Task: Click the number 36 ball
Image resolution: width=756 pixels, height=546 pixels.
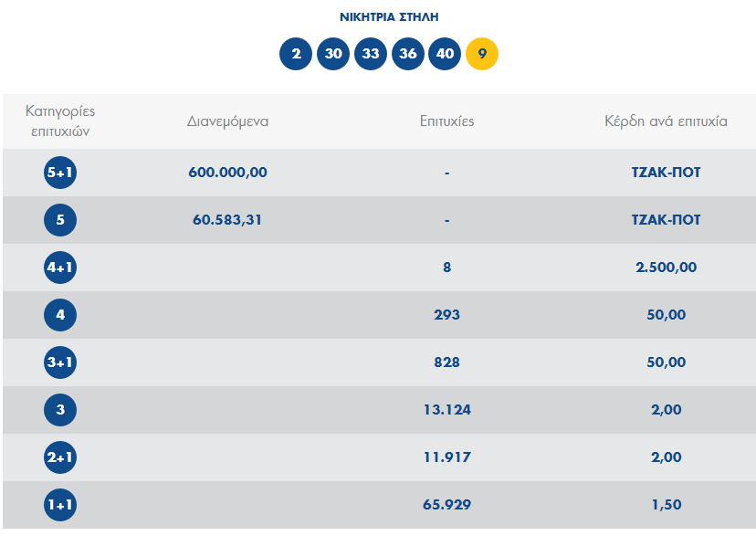Action: pos(408,54)
